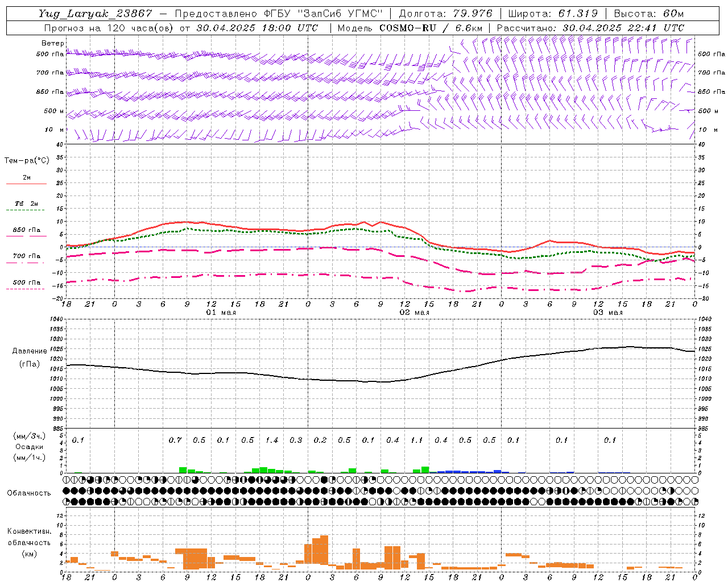Viewport: 728px width, 582px height.
Task: Click the "1.4" three-hour precipitation value
Action: click(x=272, y=440)
